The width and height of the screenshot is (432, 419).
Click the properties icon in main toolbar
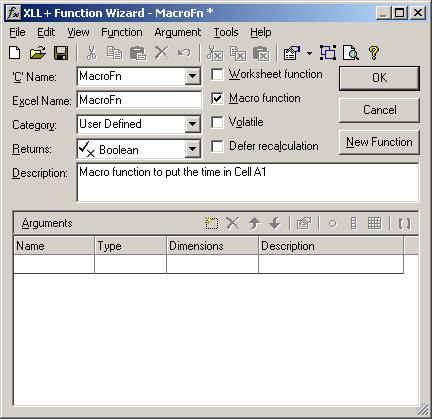point(292,53)
